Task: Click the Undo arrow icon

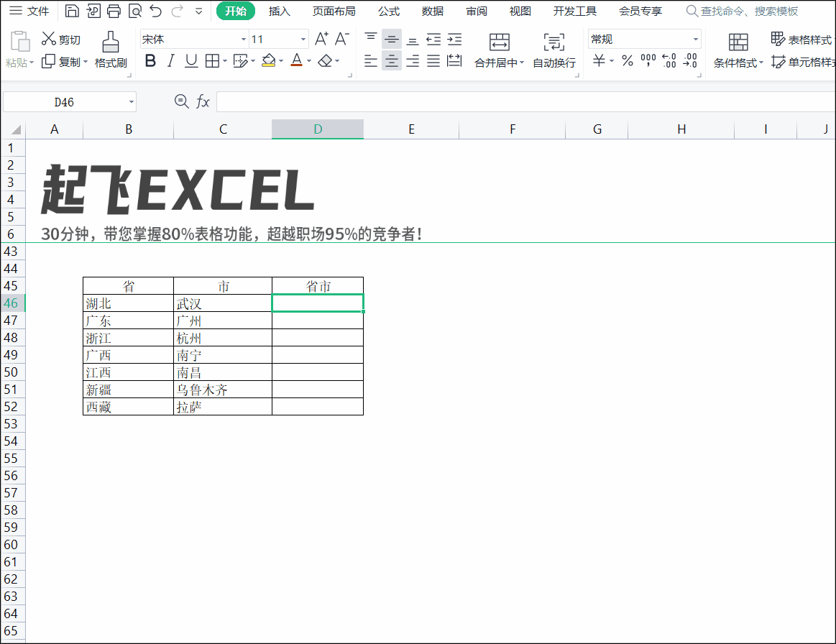Action: [x=156, y=11]
